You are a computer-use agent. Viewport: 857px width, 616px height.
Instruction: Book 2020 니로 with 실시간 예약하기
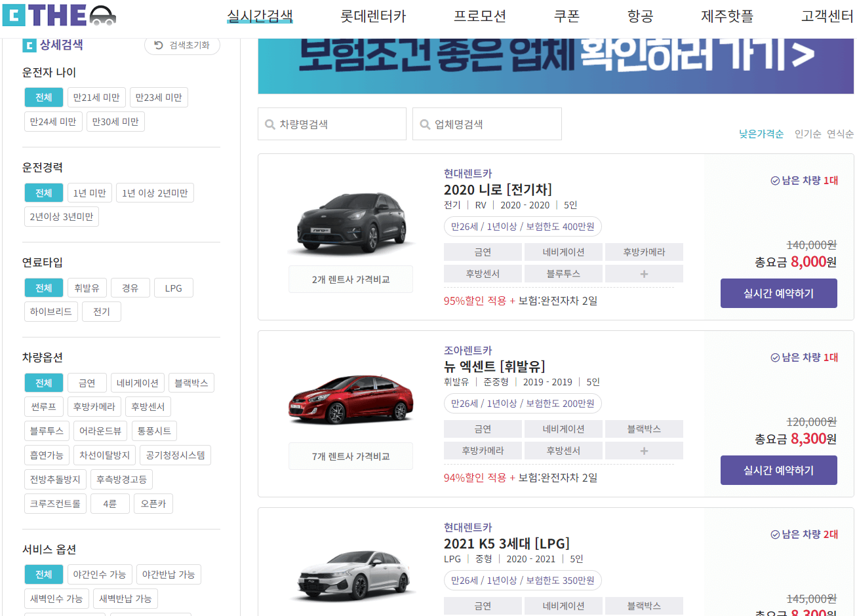779,294
